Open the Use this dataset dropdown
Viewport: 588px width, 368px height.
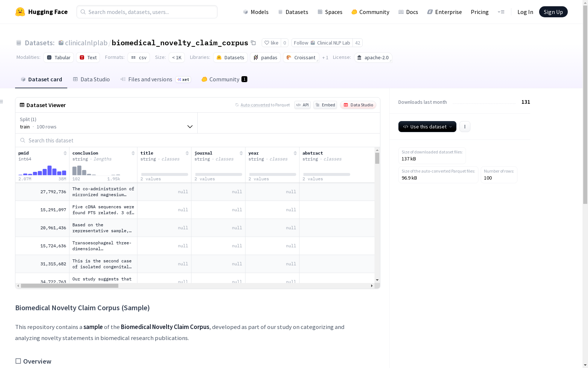pos(427,127)
